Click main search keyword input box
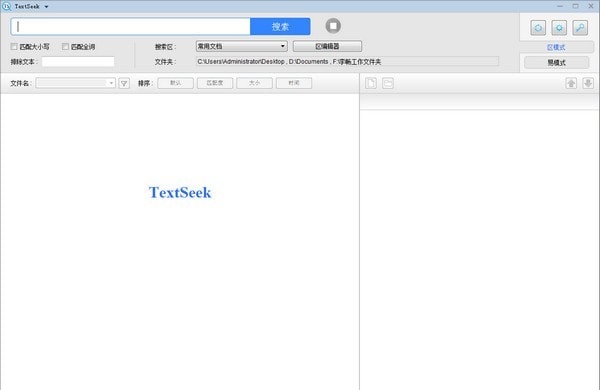Screen dimensions: 600x390 point(131,26)
